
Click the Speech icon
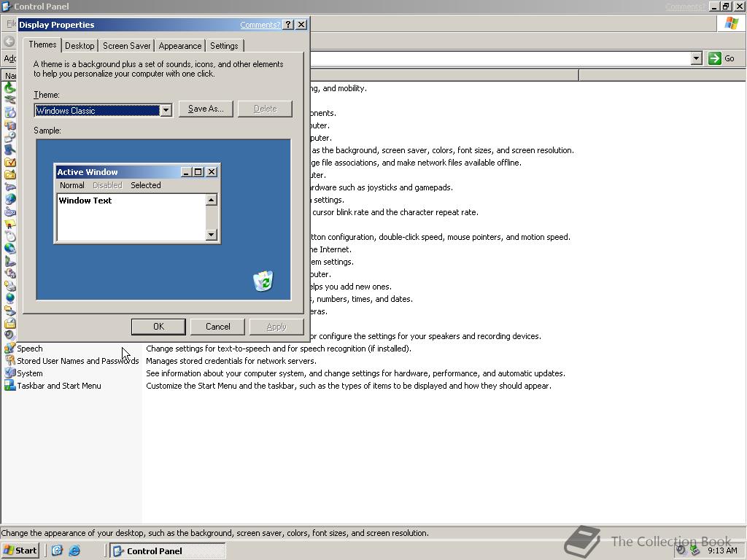click(9, 348)
